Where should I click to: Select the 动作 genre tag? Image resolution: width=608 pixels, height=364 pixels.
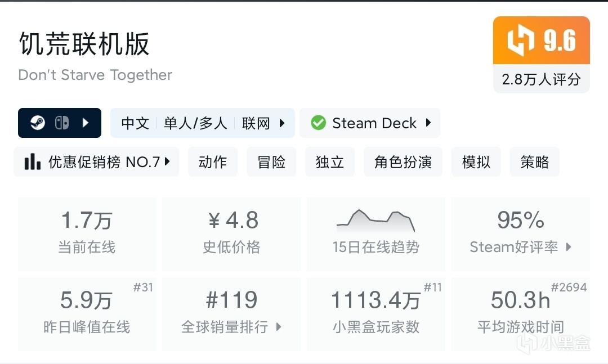(213, 162)
